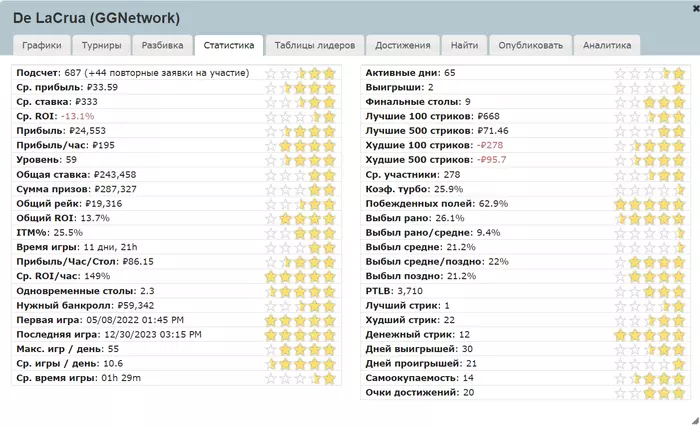The image size is (700, 426).
Task: Close the De LaCrua statistics dialog
Action: coord(696,8)
